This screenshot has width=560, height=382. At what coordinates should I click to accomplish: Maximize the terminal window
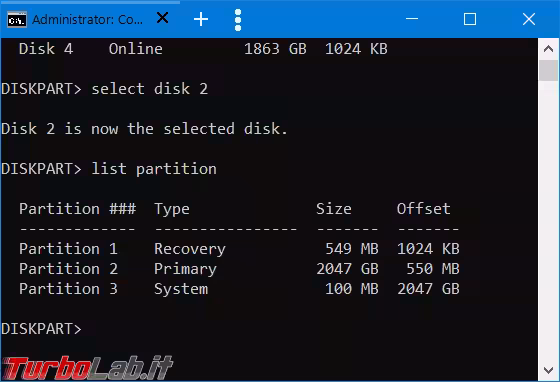(470, 19)
